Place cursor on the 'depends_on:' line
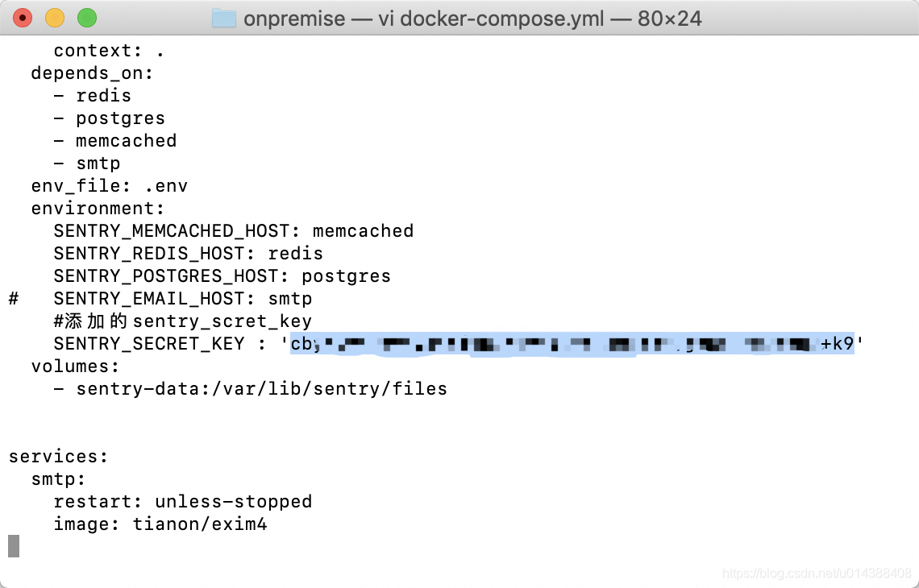 coord(92,73)
